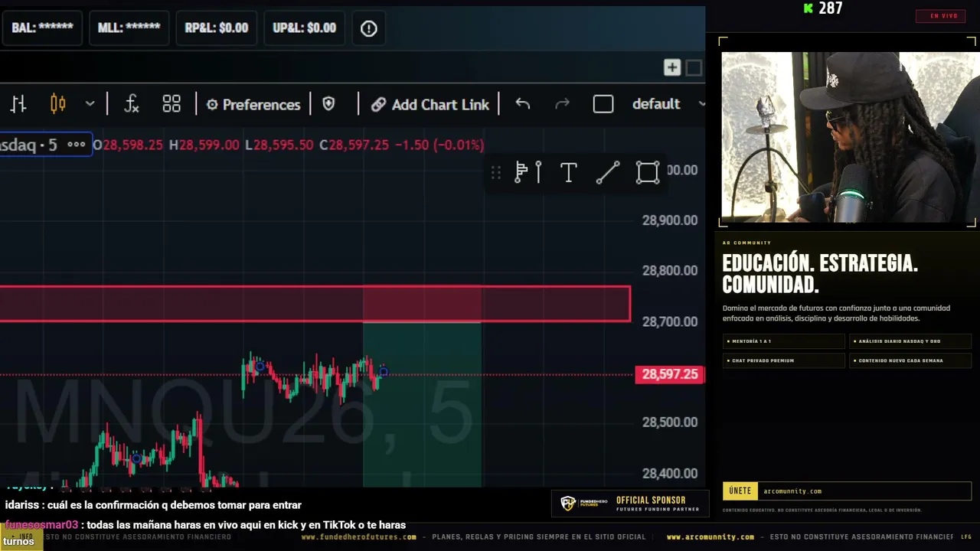Image resolution: width=980 pixels, height=551 pixels.
Task: Select the anchored flag drawing tool
Action: pyautogui.click(x=528, y=173)
